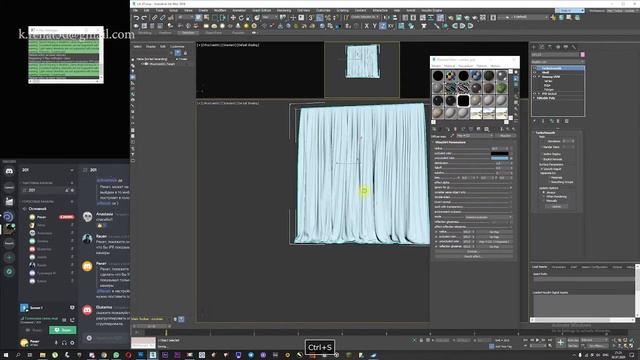Expand the Unwrap UVW modifier sub-levels
The height and width of the screenshot is (360, 640).
click(x=539, y=77)
